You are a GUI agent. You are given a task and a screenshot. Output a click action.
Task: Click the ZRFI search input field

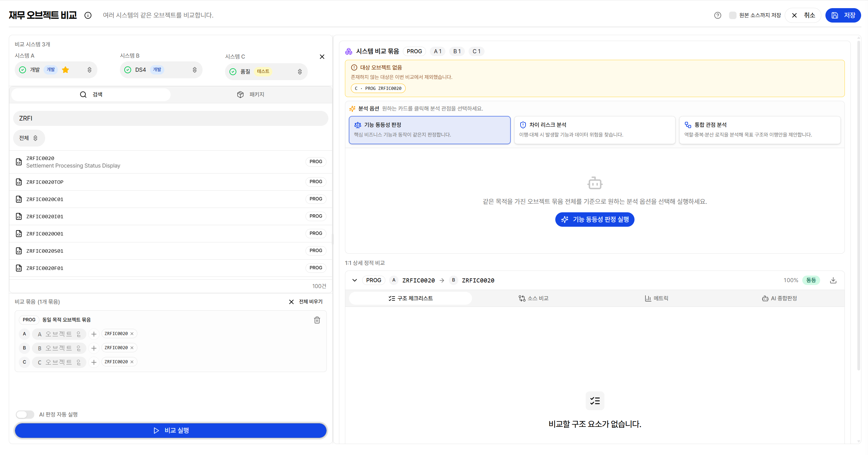(x=171, y=118)
